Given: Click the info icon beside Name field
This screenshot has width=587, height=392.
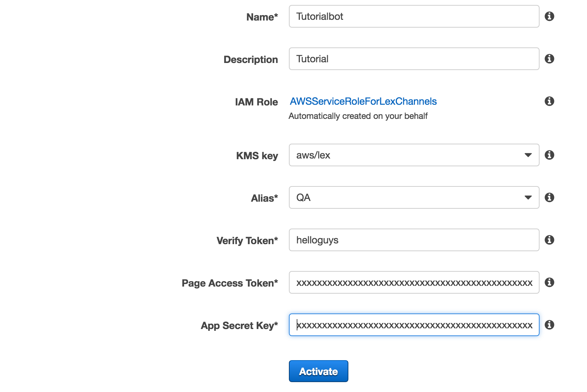Looking at the screenshot, I should coord(549,16).
